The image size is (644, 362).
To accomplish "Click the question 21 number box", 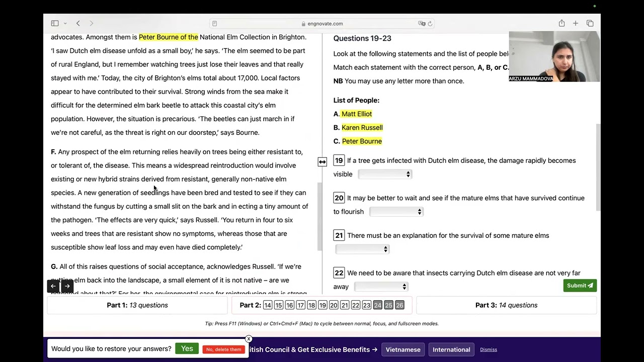I will click(339, 235).
